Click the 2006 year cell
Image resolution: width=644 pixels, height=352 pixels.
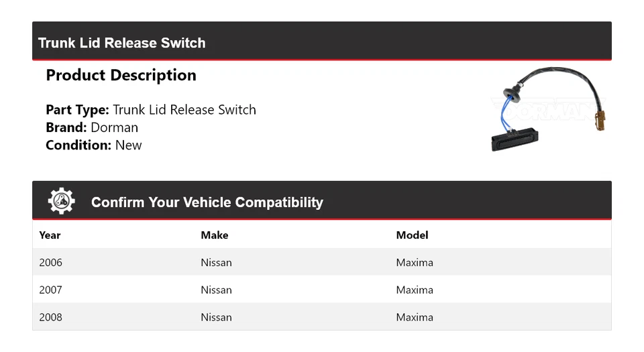tap(50, 263)
